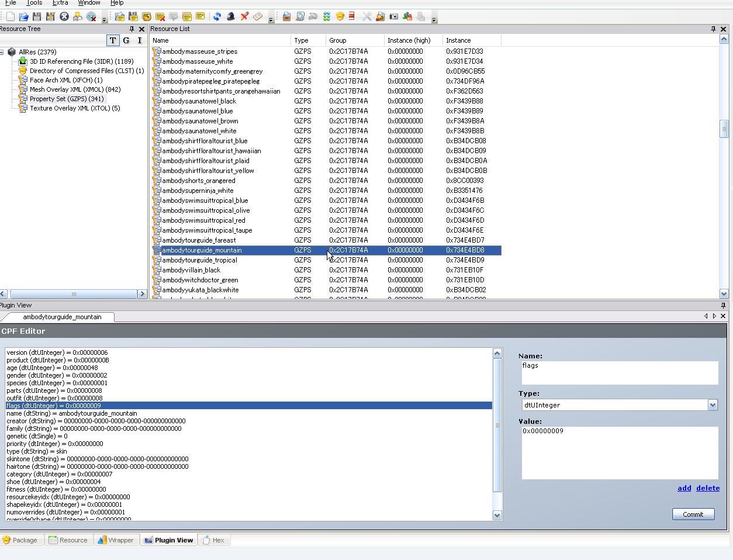Toggle the T (type) tree view button
This screenshot has height=560, width=733.
pyautogui.click(x=112, y=40)
